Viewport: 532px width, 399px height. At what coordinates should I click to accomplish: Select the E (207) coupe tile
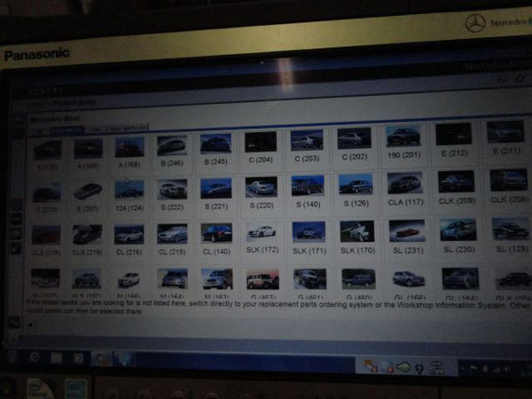coord(88,198)
